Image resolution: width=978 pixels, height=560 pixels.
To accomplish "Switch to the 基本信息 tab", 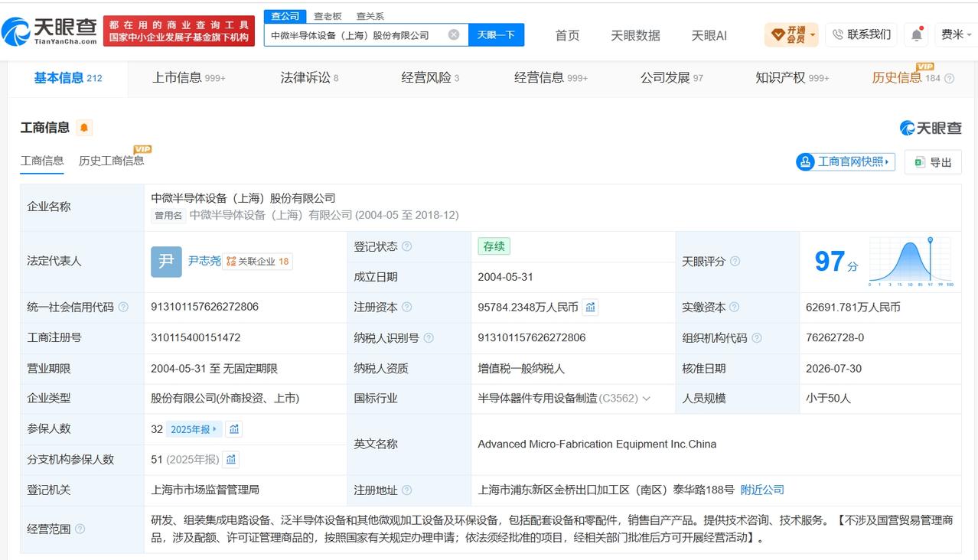I will tap(68, 78).
